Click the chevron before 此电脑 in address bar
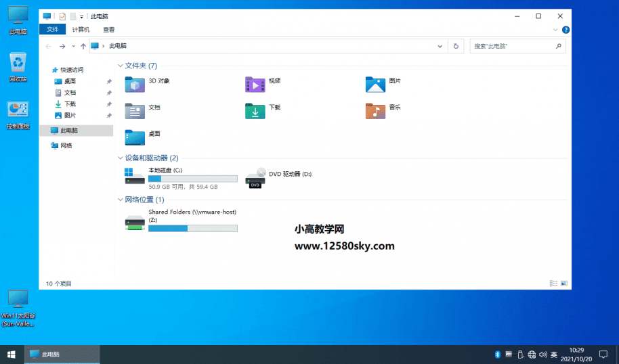Image resolution: width=619 pixels, height=364 pixels. [104, 46]
